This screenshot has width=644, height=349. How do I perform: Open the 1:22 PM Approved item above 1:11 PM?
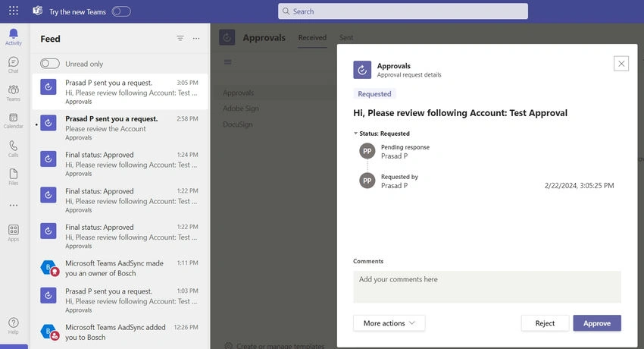120,236
